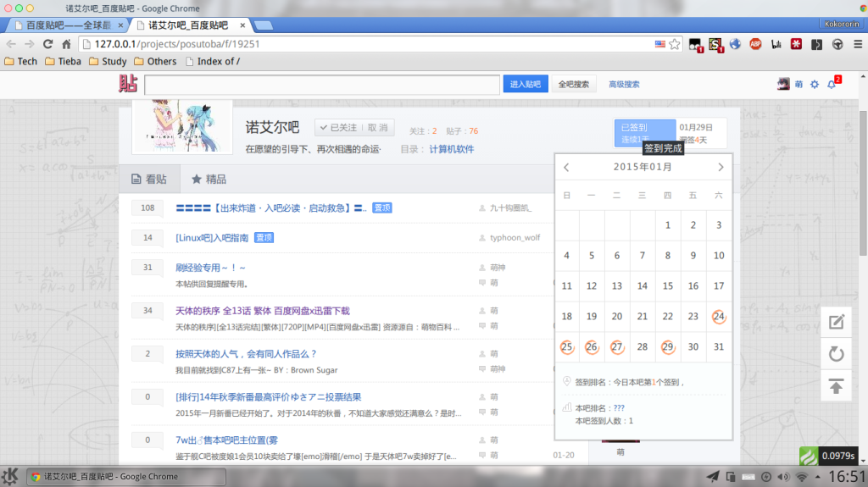Click the Tieba search input field
The width and height of the screenshot is (868, 487).
(322, 85)
